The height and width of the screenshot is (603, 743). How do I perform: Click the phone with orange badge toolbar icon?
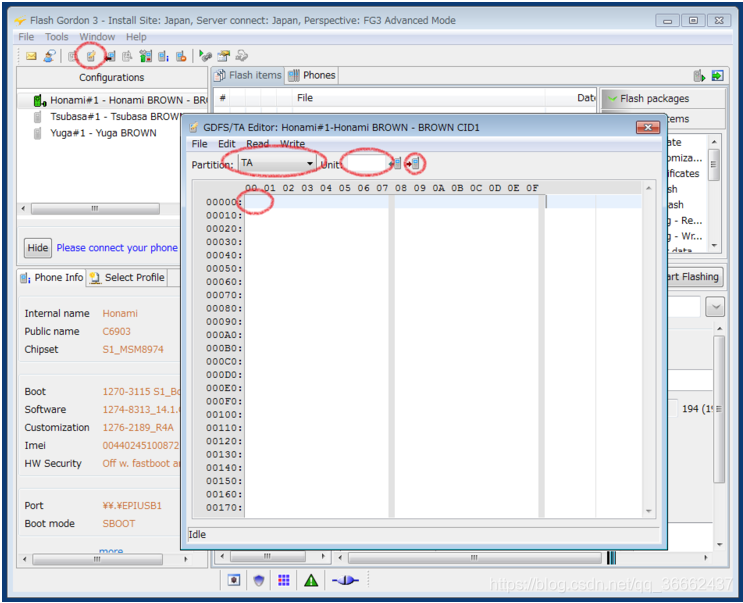pos(181,56)
